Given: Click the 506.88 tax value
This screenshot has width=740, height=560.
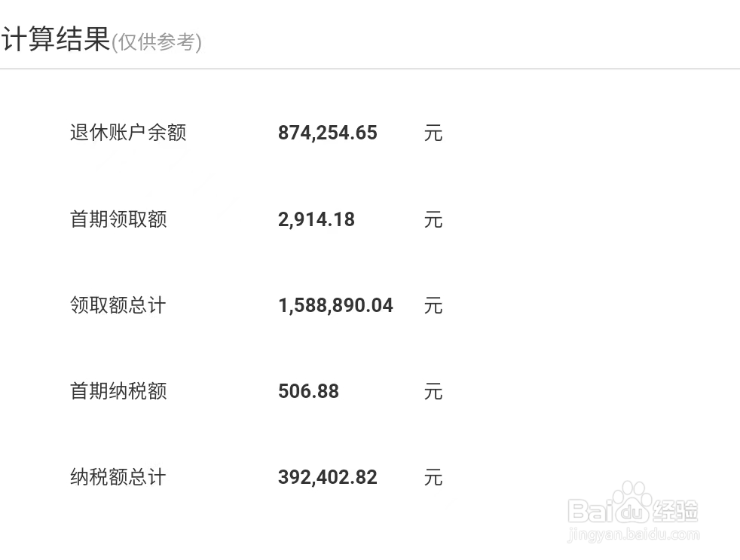Looking at the screenshot, I should [309, 391].
